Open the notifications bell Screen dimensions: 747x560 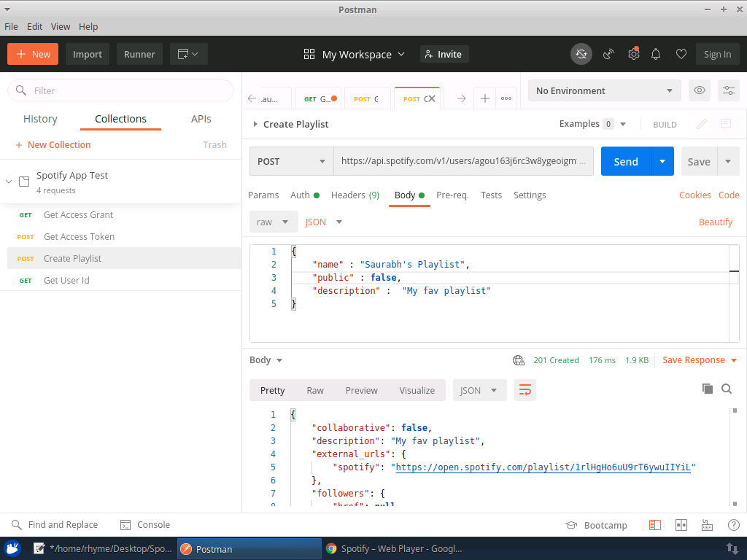pos(656,54)
